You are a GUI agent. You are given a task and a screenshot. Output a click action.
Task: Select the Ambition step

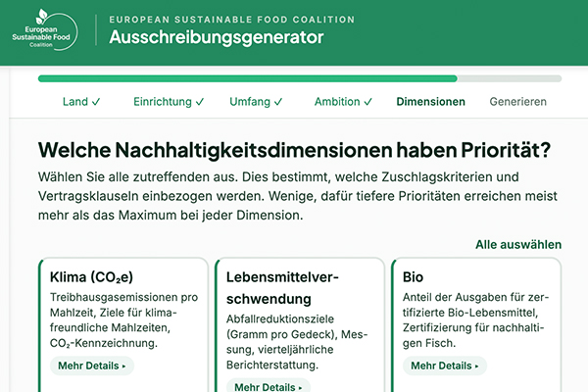pyautogui.click(x=343, y=102)
